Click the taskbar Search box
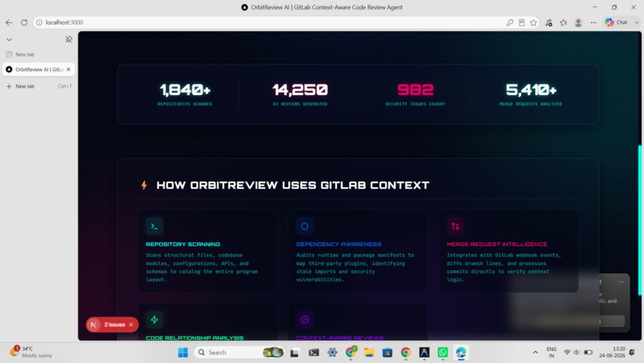 point(239,353)
